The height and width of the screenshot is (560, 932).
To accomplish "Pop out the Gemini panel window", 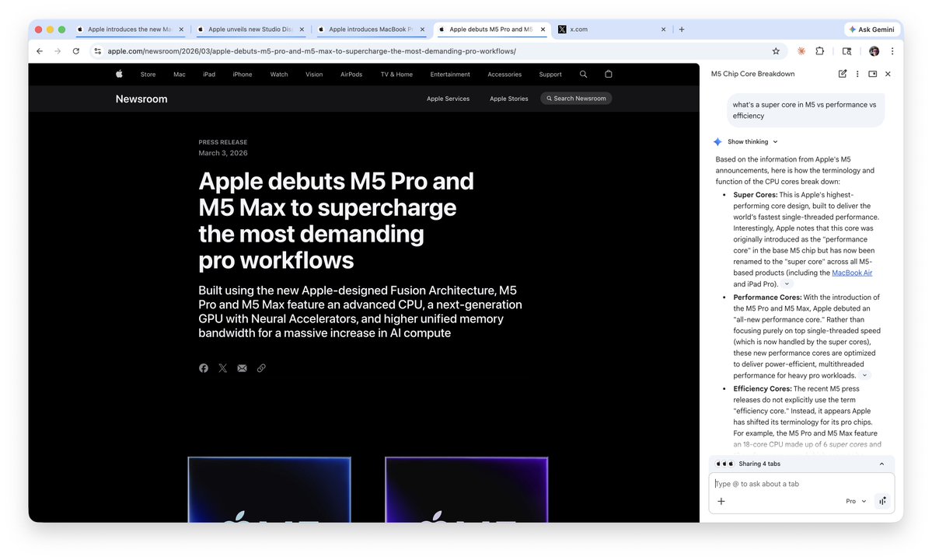I will [x=873, y=74].
